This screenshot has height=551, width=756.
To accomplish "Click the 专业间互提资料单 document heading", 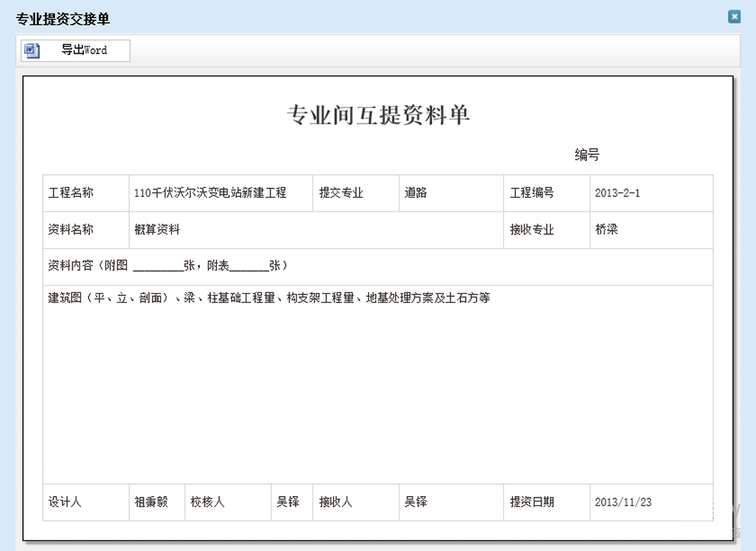I will point(378,115).
